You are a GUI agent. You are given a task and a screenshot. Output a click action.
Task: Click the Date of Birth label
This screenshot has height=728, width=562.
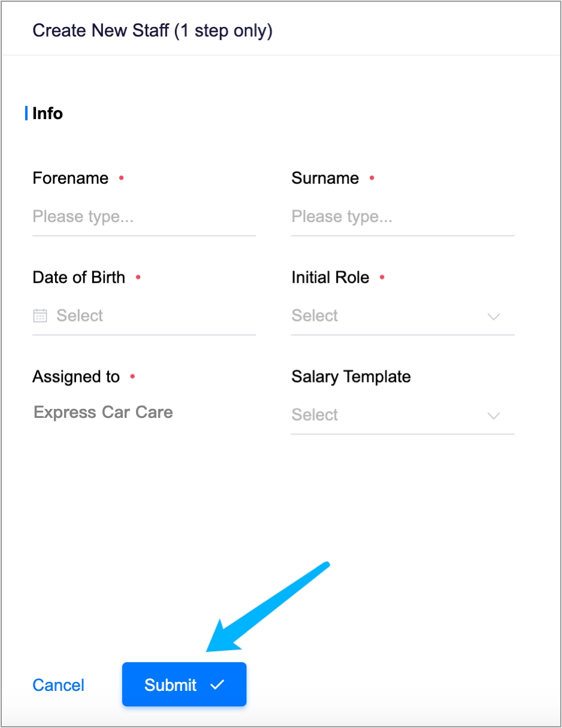click(78, 278)
